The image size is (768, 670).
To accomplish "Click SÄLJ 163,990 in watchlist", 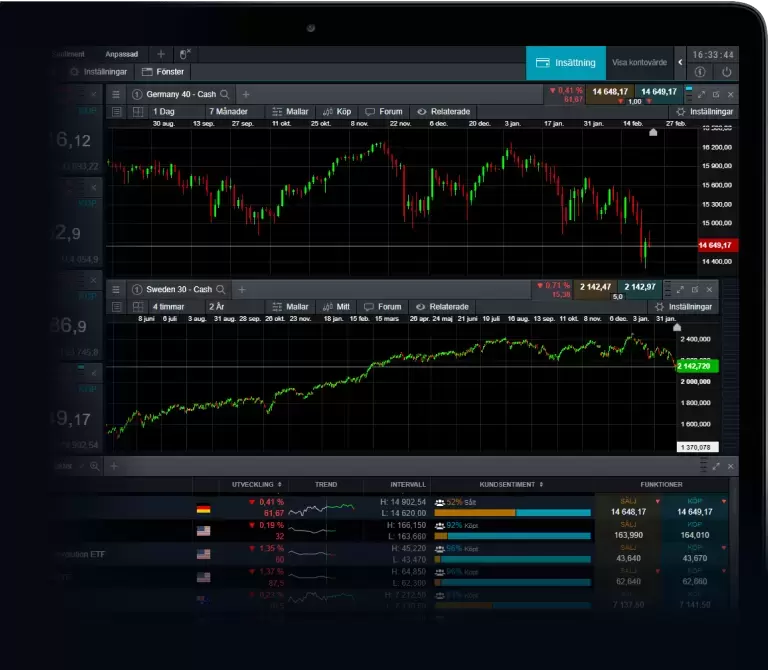I will click(x=628, y=530).
